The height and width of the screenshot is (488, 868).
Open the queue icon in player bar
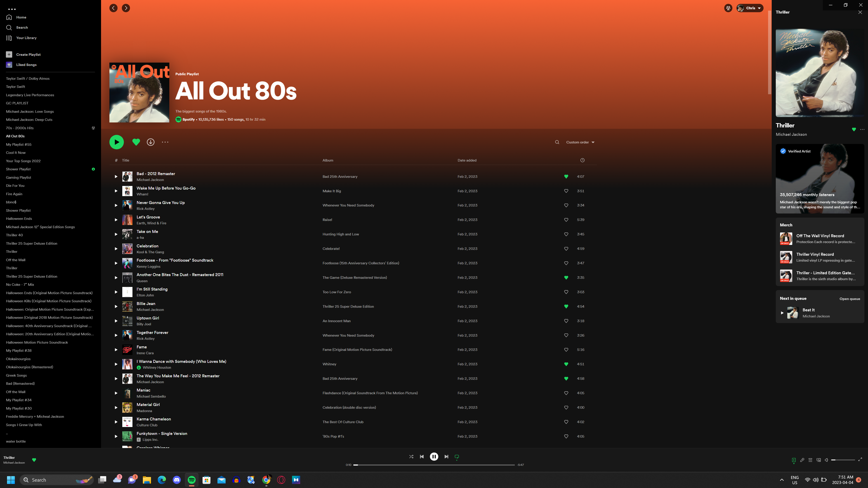810,460
